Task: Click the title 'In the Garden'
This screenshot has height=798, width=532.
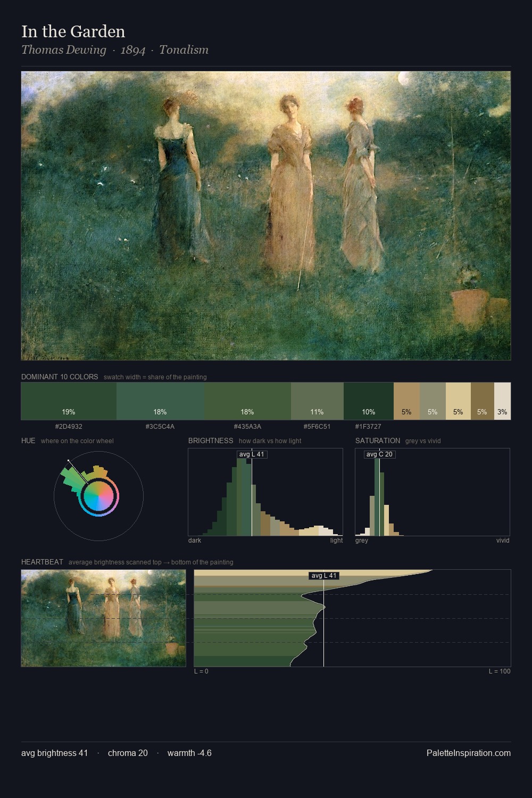Action: (73, 32)
